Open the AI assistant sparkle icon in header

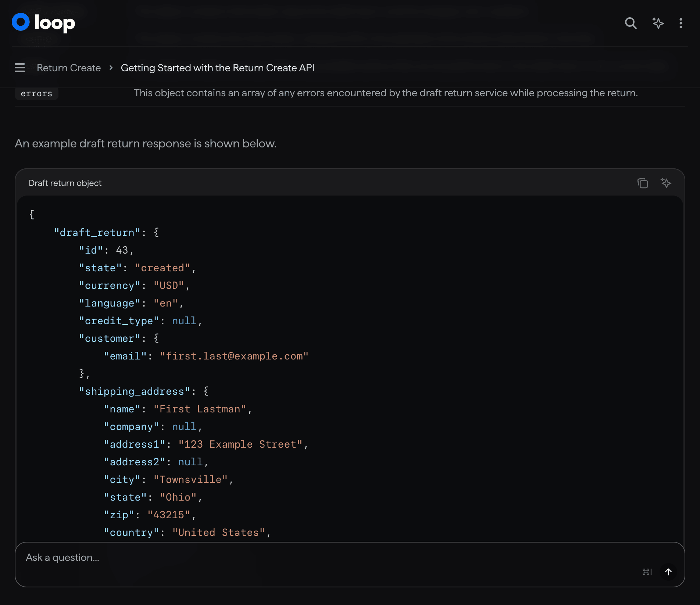658,23
